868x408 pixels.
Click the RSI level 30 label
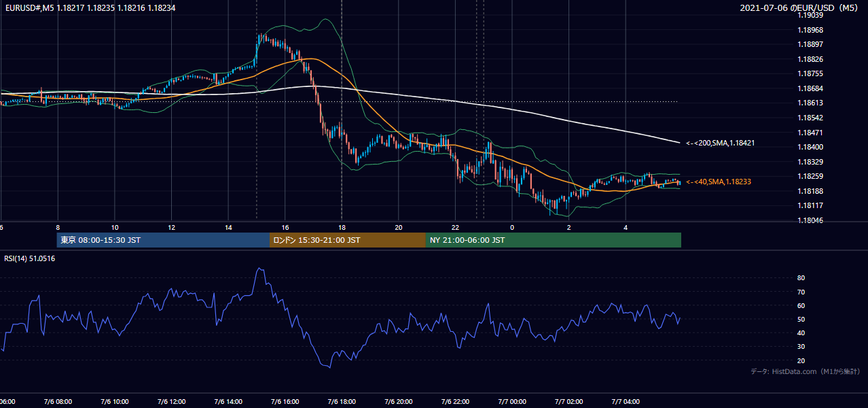[801, 347]
